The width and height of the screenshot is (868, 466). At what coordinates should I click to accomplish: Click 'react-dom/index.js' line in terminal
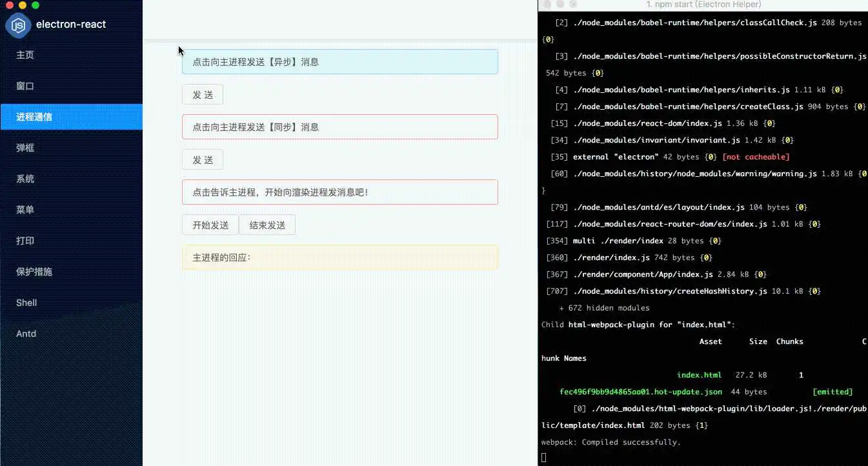[x=663, y=123]
